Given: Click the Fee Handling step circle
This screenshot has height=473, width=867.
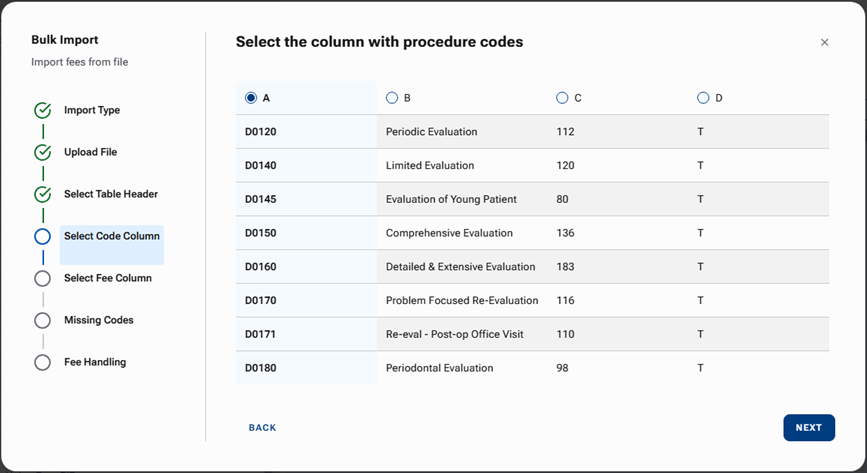Looking at the screenshot, I should (x=42, y=362).
